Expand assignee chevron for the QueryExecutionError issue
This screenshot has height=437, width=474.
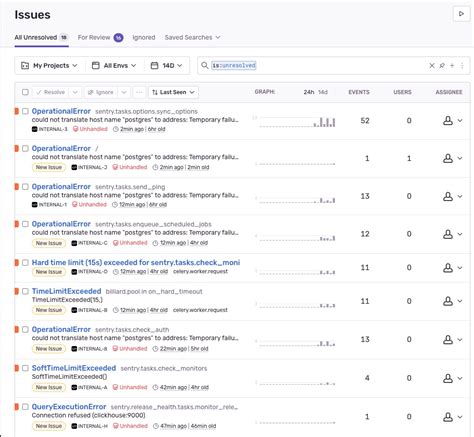click(460, 417)
